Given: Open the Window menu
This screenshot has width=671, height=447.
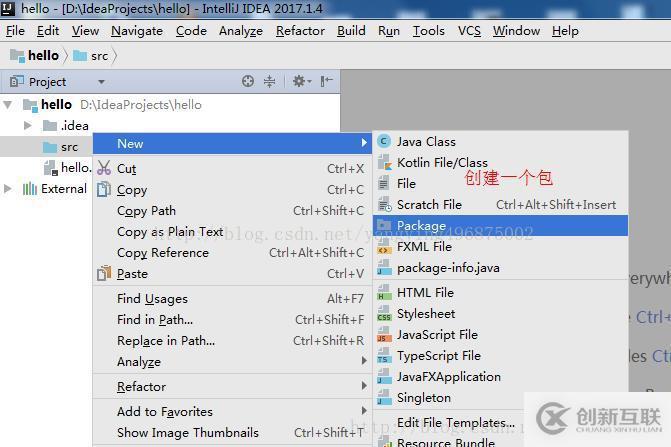Looking at the screenshot, I should (516, 31).
